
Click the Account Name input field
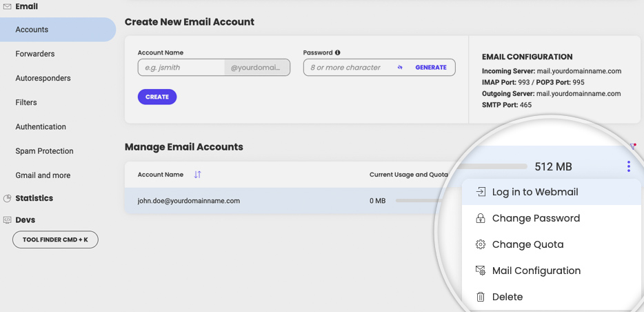[x=181, y=68]
